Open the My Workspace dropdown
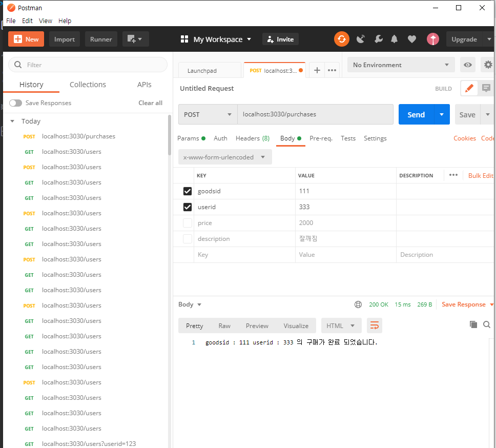 point(222,39)
